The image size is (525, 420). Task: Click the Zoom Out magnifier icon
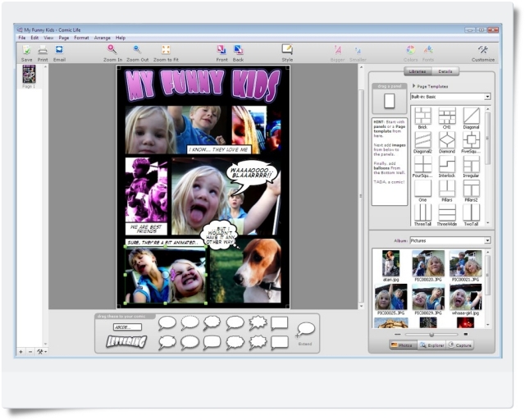click(137, 50)
